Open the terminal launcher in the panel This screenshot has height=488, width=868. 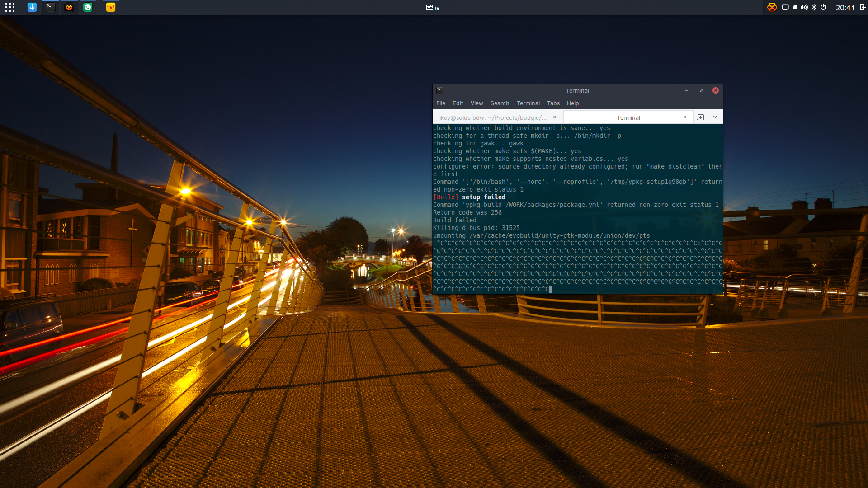(51, 7)
